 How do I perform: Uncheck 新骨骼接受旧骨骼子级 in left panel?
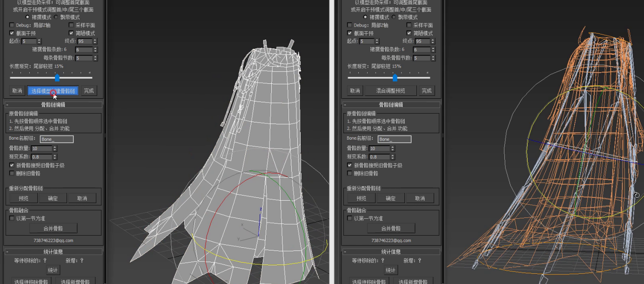click(x=12, y=165)
